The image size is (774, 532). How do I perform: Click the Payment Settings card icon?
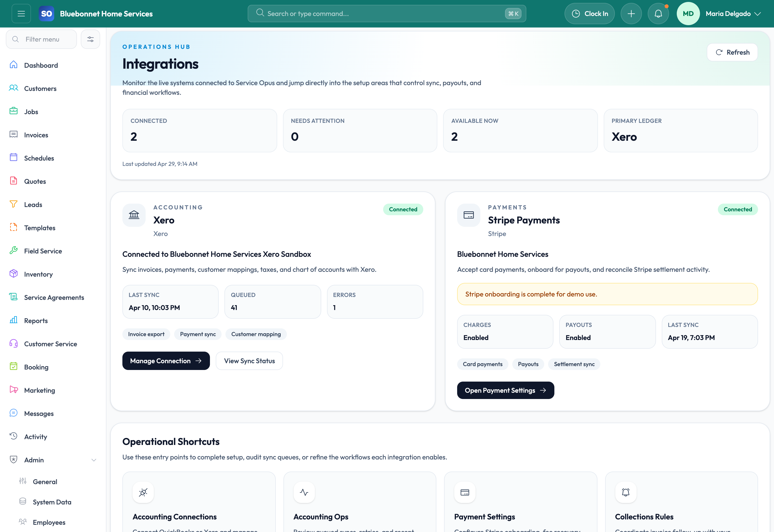[x=465, y=492]
